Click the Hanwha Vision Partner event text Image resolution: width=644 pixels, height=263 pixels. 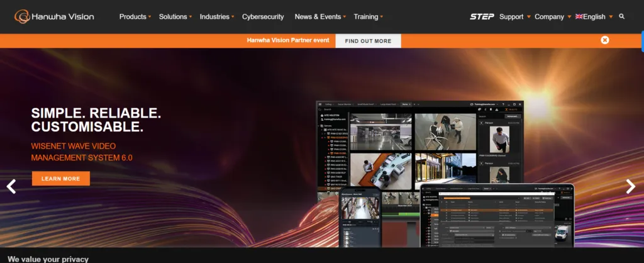pyautogui.click(x=288, y=40)
